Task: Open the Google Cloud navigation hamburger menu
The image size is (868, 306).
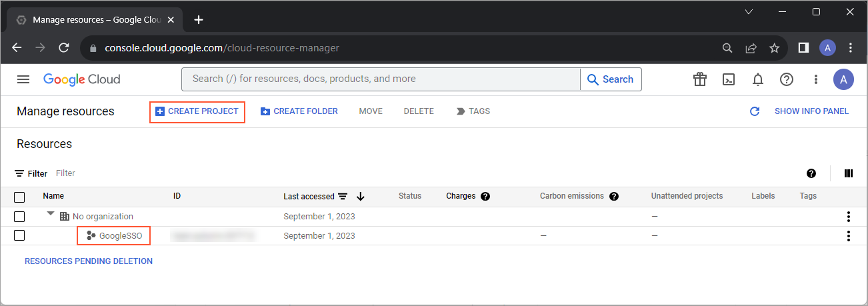Action: (x=23, y=79)
